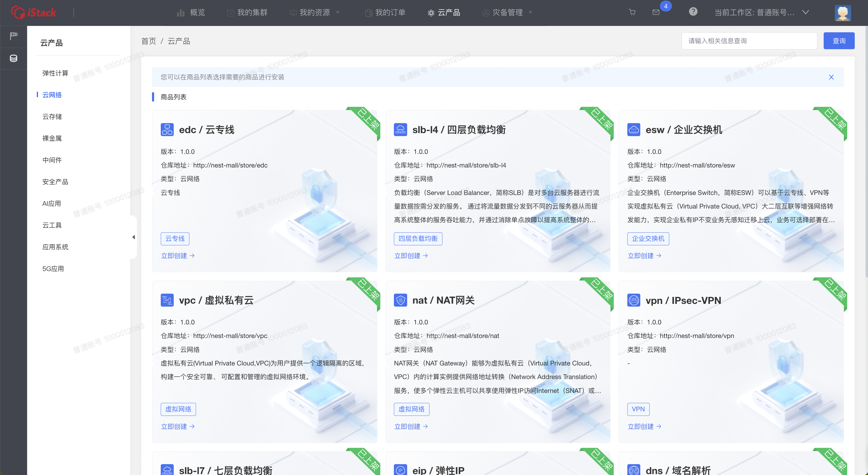
Task: Select 弹性计算 in the sidebar
Action: (55, 73)
